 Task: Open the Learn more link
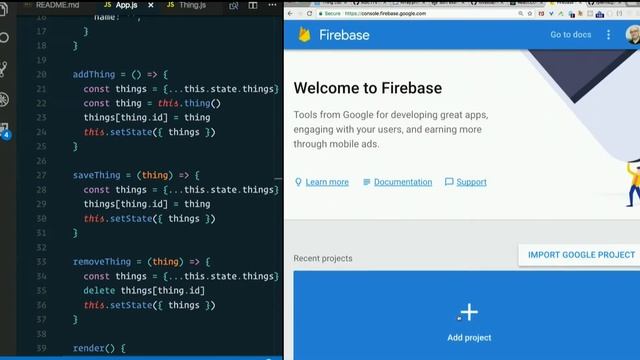(x=327, y=182)
